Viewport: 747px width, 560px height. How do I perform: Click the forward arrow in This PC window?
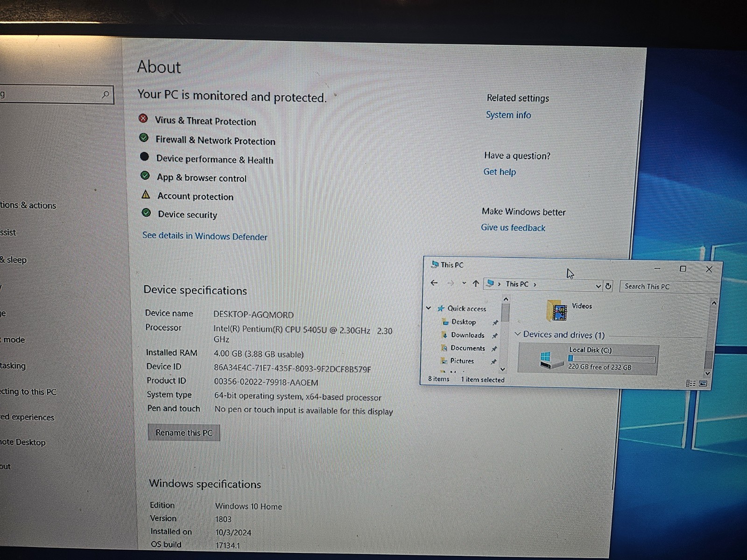(x=451, y=283)
